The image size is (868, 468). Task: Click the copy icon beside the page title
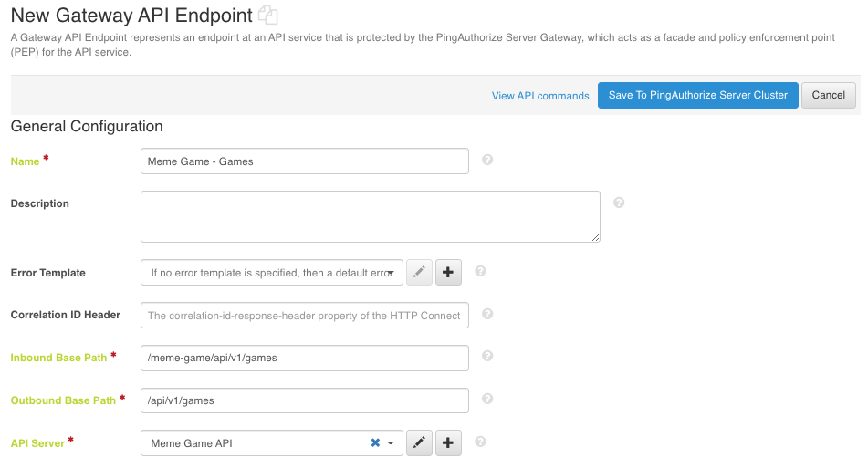point(267,15)
